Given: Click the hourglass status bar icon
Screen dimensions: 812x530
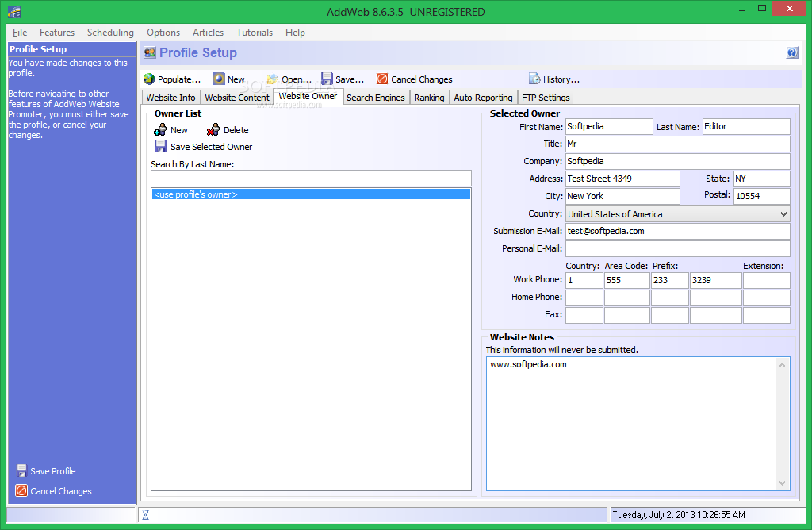Looking at the screenshot, I should (x=146, y=514).
